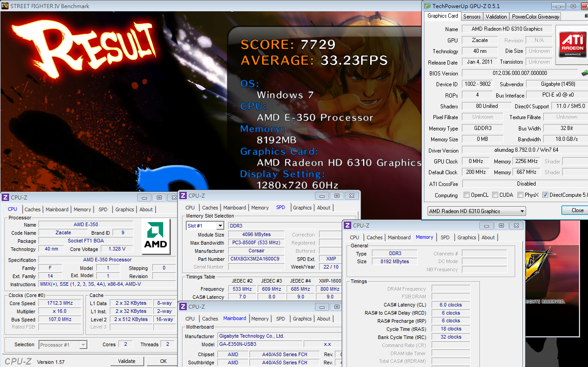588x367 pixels.
Task: Click the GPU-Z BIOS Version field
Action: [519, 73]
